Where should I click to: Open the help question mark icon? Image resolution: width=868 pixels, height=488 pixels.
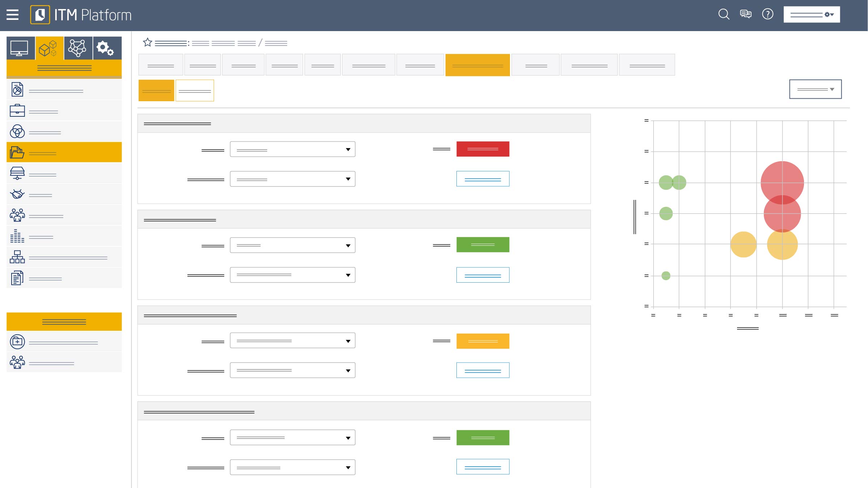[767, 14]
